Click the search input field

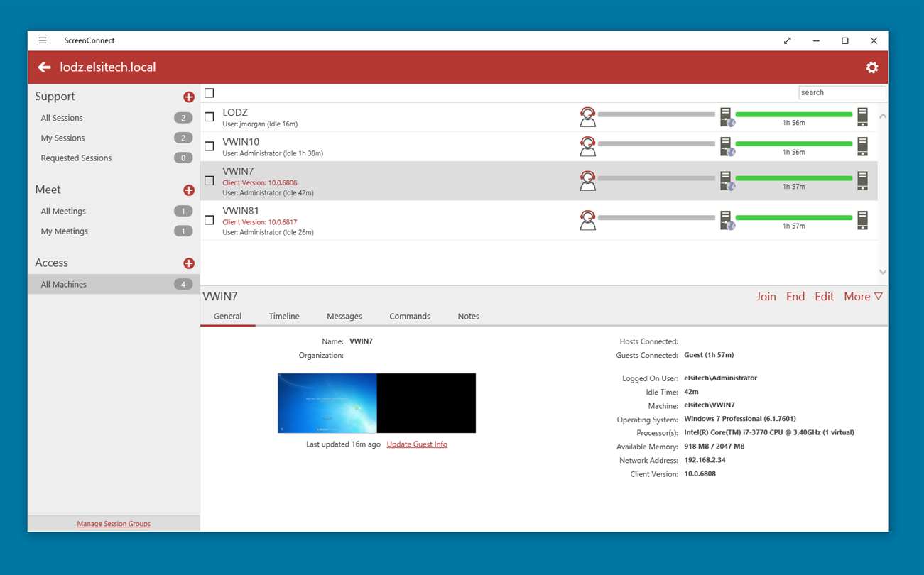842,92
